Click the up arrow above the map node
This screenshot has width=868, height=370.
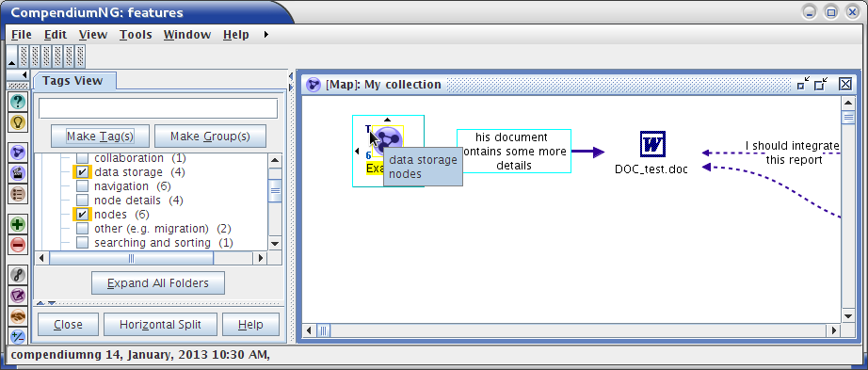click(388, 119)
